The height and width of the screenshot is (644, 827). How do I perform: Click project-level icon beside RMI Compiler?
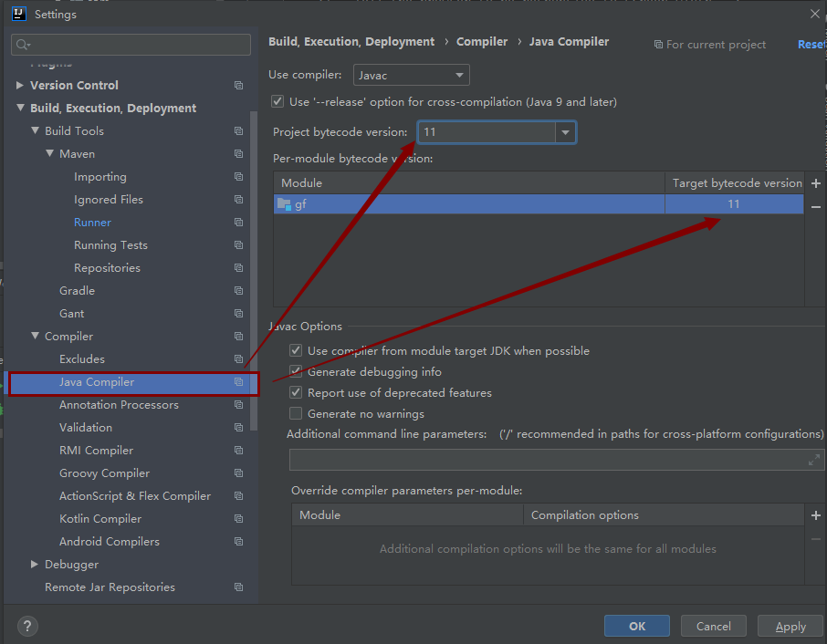238,451
